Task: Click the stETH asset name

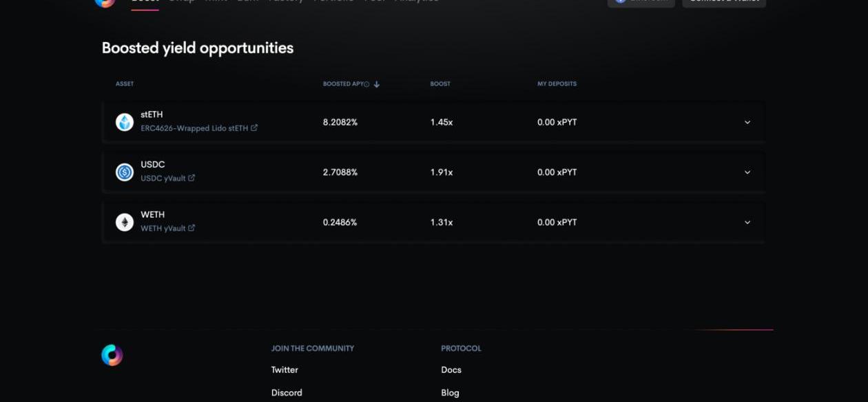Action: (152, 114)
